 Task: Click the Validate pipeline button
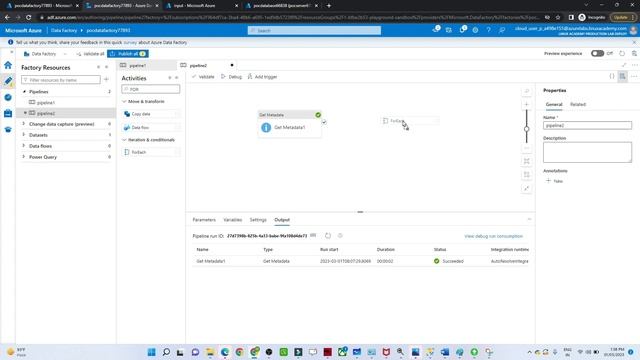203,77
